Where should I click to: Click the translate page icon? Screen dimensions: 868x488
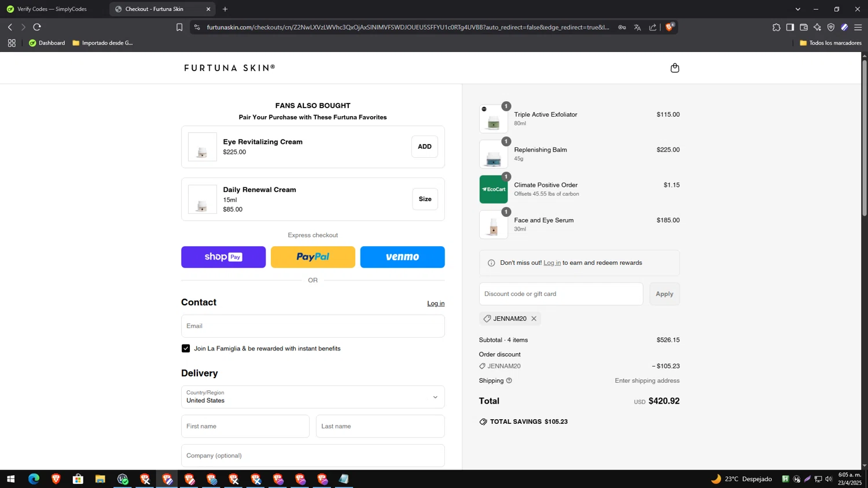click(637, 27)
